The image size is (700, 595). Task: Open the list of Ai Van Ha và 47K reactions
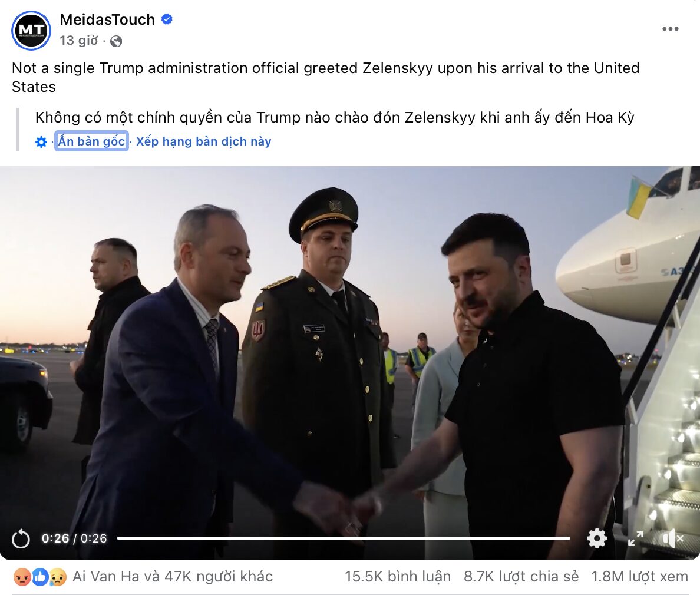pyautogui.click(x=173, y=576)
